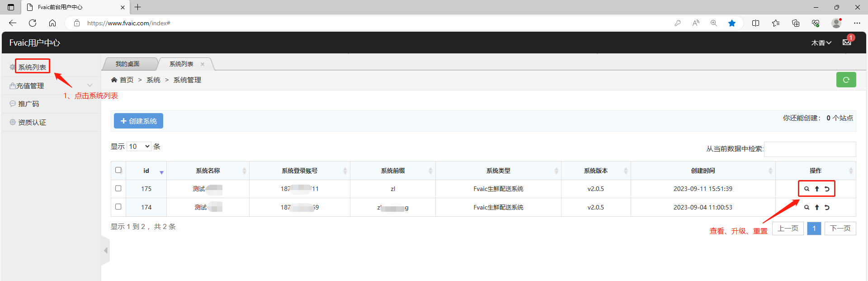The height and width of the screenshot is (281, 868).
Task: Click the upgrade arrow for system 174
Action: (x=817, y=208)
